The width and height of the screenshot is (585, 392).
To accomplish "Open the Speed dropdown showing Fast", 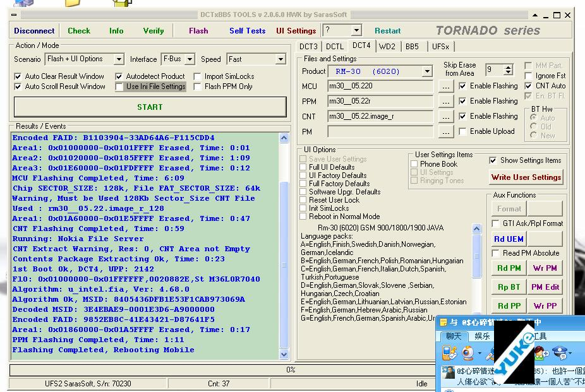I will 280,59.
